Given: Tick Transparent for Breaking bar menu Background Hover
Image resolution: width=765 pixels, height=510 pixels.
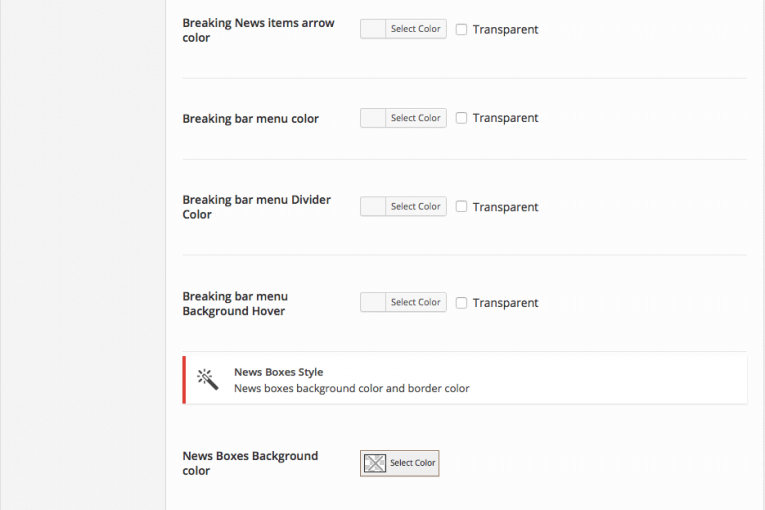Looking at the screenshot, I should point(461,303).
